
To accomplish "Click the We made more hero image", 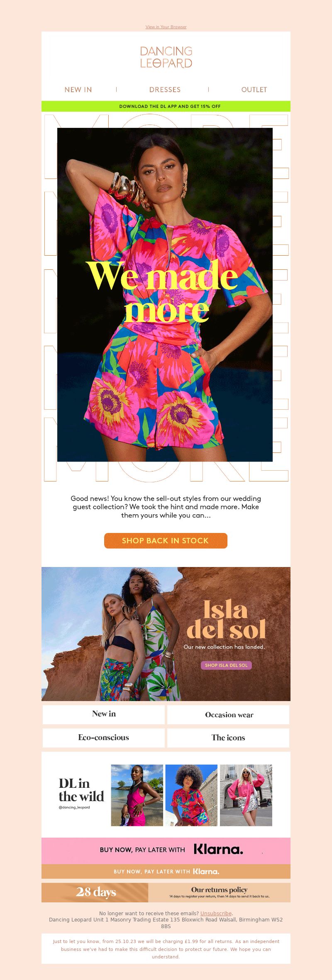I will (165, 295).
